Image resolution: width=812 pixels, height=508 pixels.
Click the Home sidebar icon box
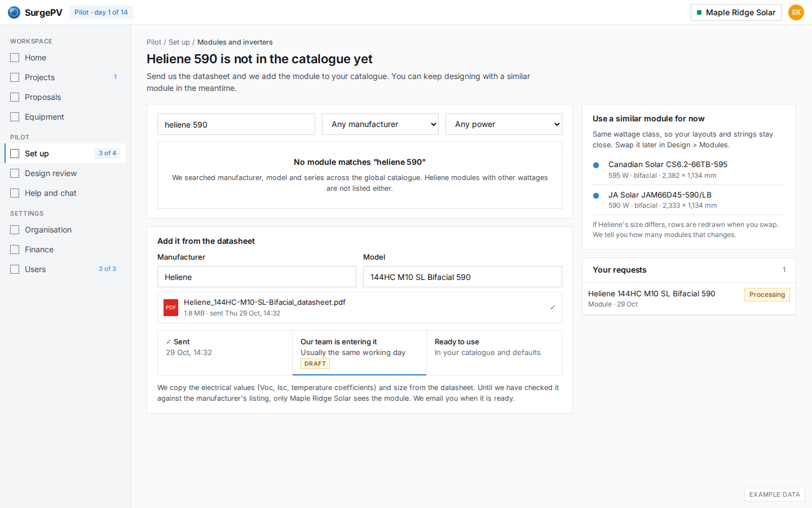pos(15,58)
